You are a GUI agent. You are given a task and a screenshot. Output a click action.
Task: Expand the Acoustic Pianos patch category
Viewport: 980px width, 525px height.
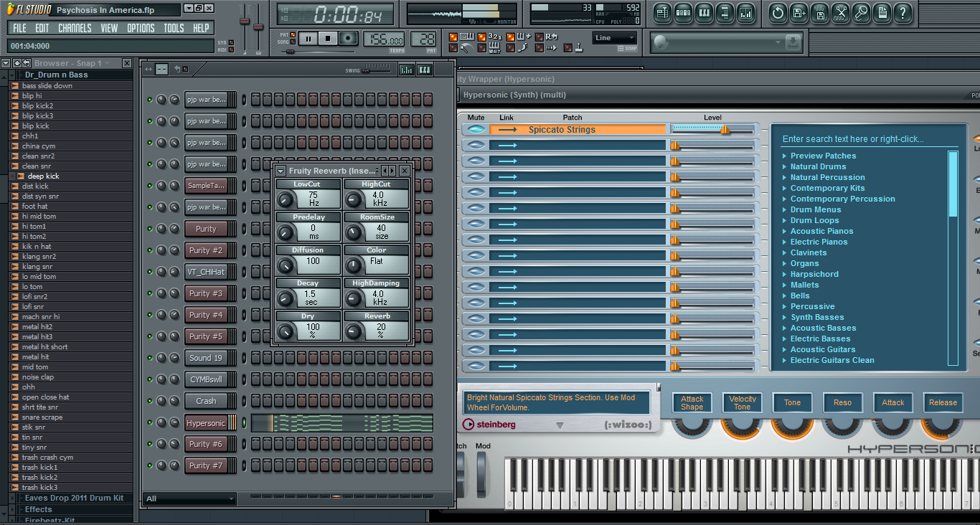click(x=821, y=231)
